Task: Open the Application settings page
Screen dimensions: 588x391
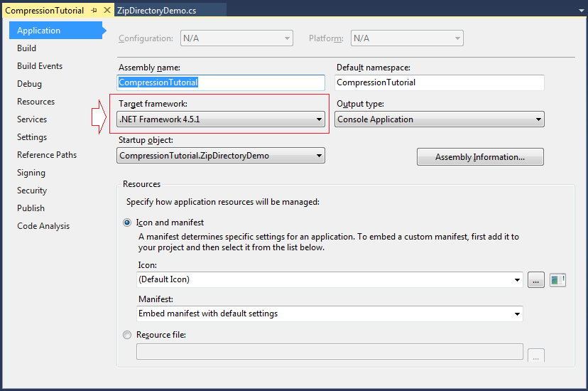Action: [x=56, y=31]
